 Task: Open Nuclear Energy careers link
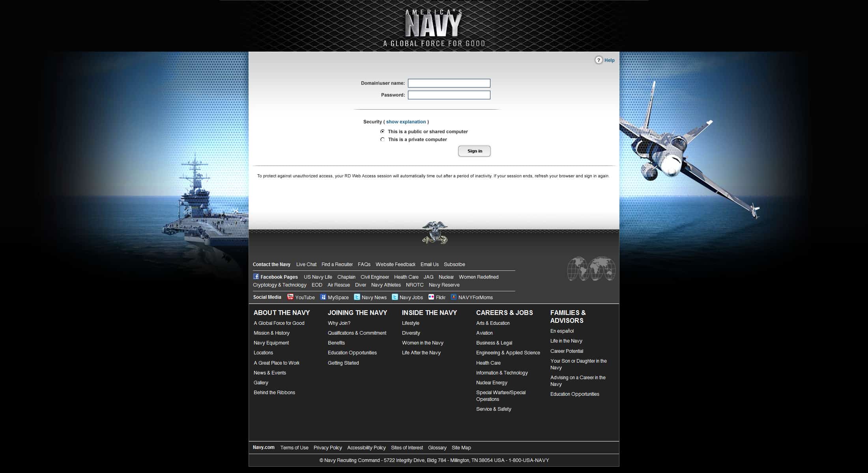(x=492, y=383)
